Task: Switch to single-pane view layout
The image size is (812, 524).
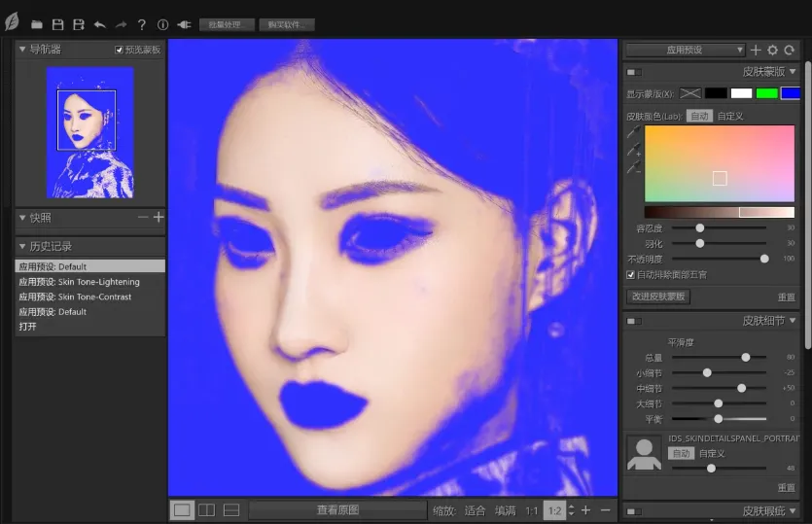Action: click(x=182, y=510)
